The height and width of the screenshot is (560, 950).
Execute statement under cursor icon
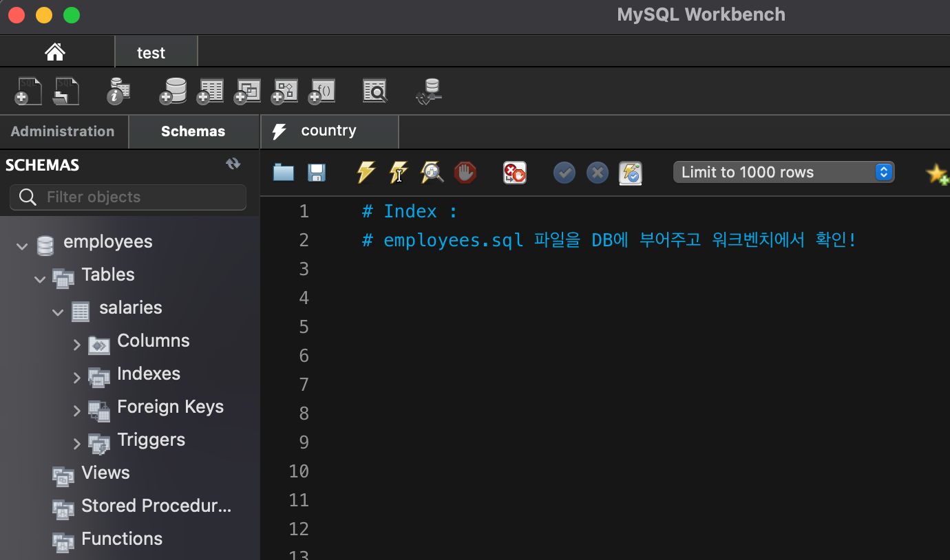pyautogui.click(x=399, y=172)
